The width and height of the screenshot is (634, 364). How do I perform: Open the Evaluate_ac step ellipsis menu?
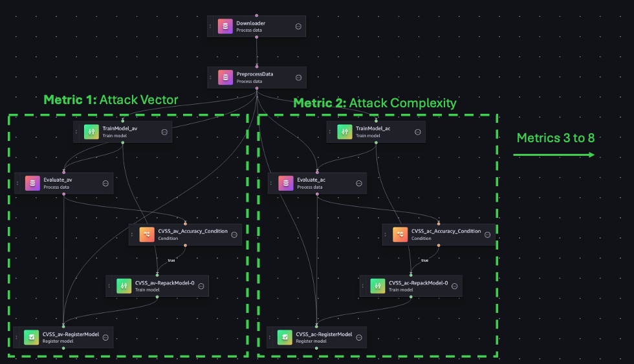click(358, 184)
